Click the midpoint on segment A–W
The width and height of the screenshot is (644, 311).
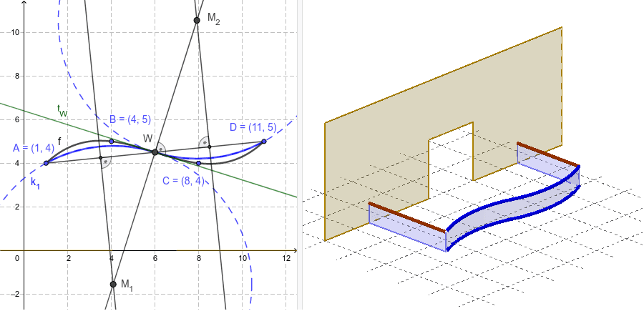pos(100,157)
